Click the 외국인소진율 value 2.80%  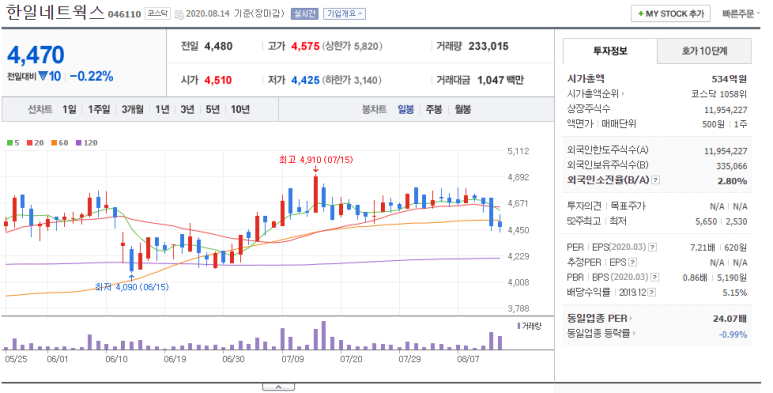coord(732,181)
